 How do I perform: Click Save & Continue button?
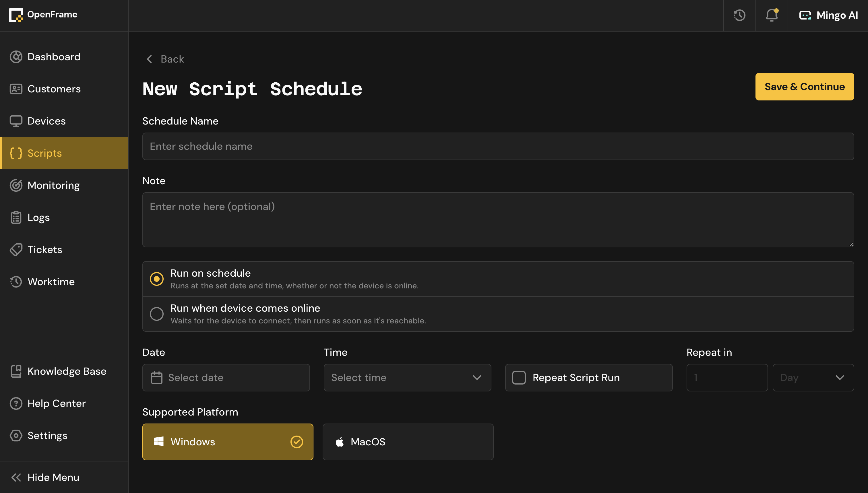click(804, 87)
